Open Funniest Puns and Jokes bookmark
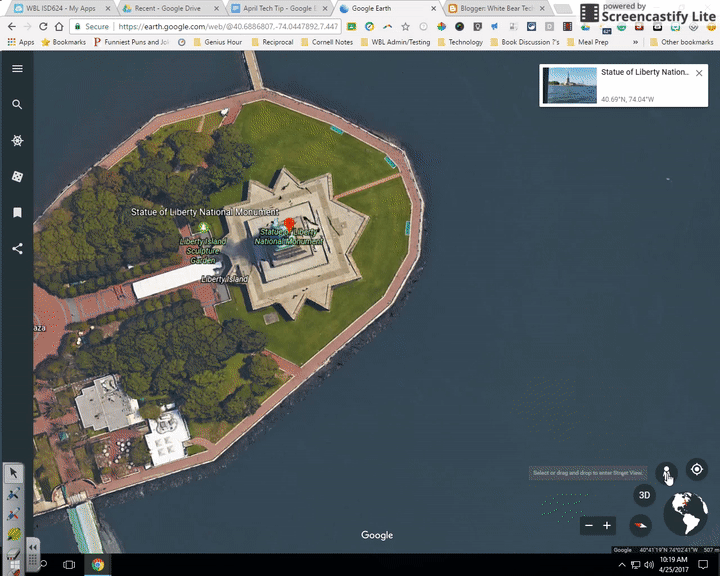Image resolution: width=720 pixels, height=576 pixels. click(132, 42)
